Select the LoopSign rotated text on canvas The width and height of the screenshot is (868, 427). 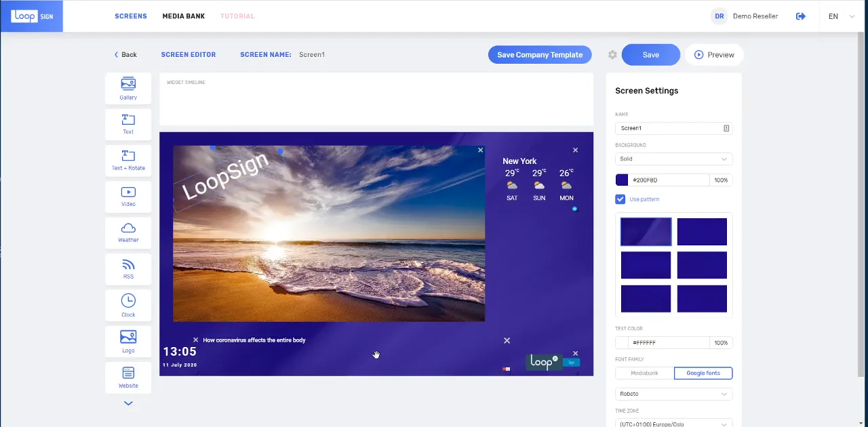pos(226,176)
